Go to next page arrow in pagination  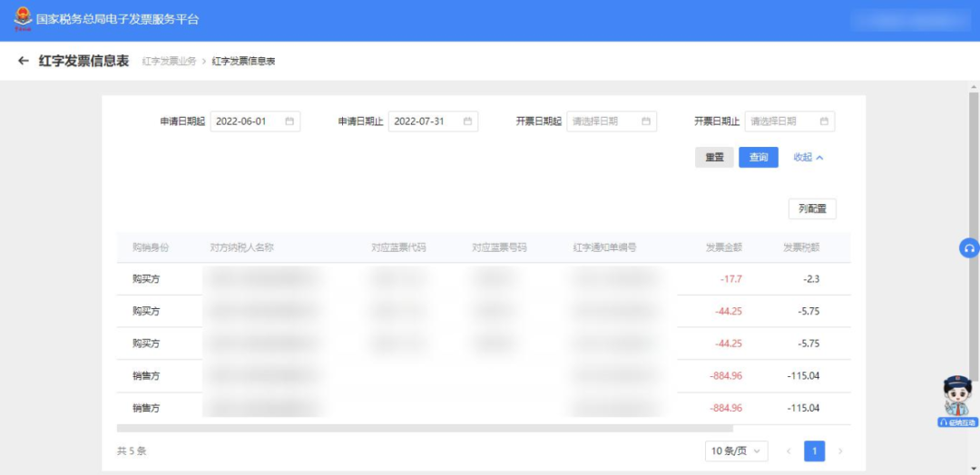coord(840,451)
